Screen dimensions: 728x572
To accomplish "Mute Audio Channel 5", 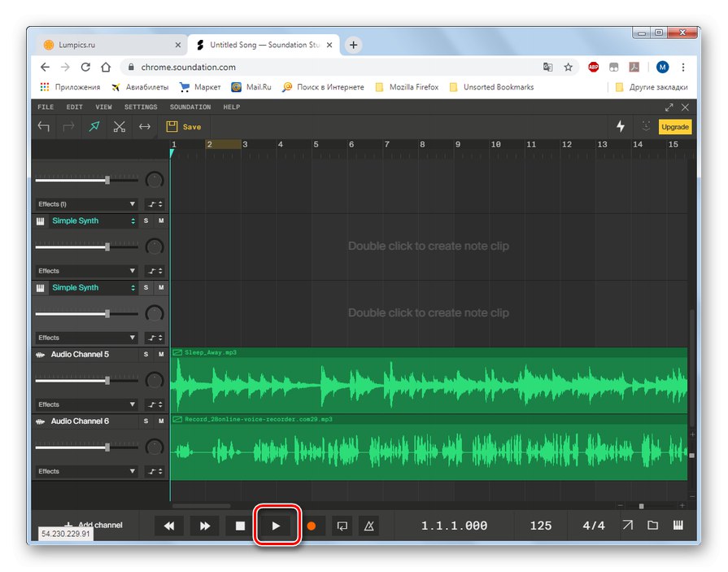I will coord(161,355).
